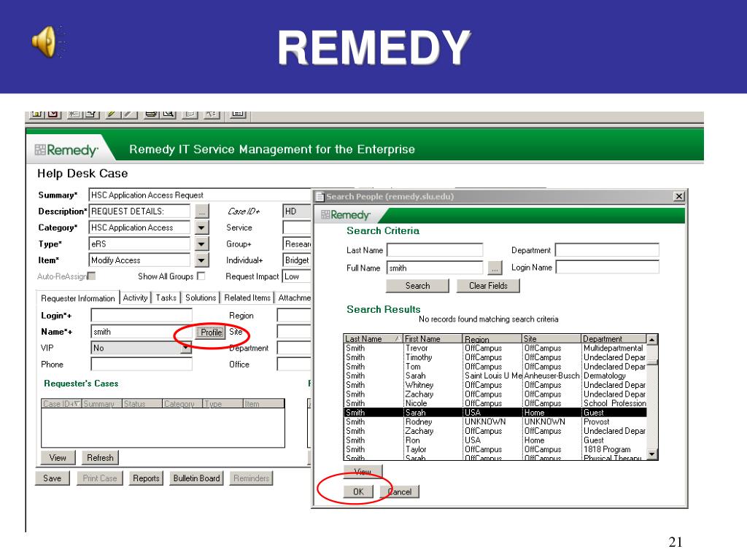
Task: Click the speaker audio icon on the slide
Action: (46, 42)
